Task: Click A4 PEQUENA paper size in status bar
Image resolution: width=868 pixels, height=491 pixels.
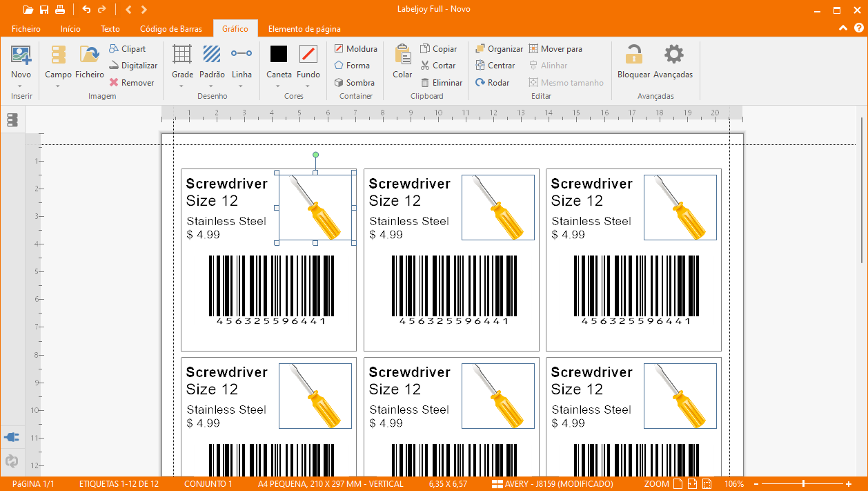Action: (331, 484)
